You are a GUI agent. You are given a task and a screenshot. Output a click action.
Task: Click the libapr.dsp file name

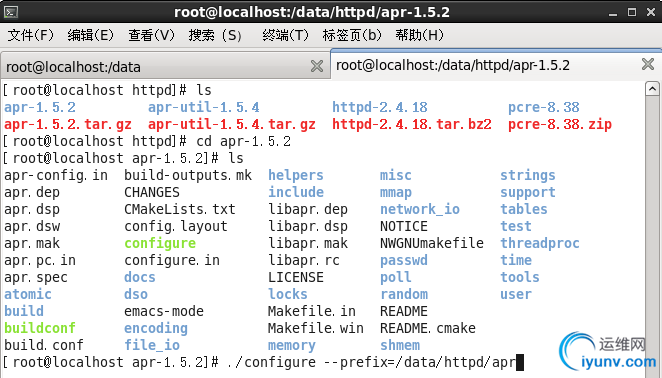pos(308,226)
